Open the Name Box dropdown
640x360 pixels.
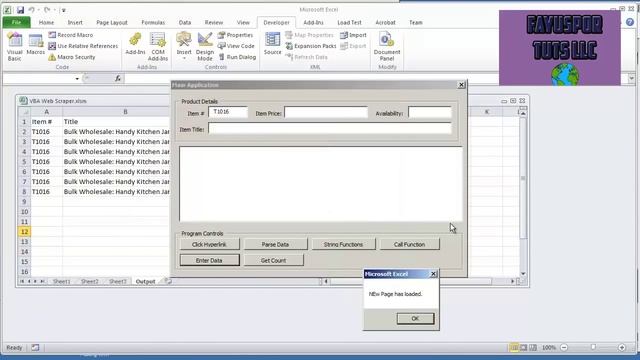point(77,78)
